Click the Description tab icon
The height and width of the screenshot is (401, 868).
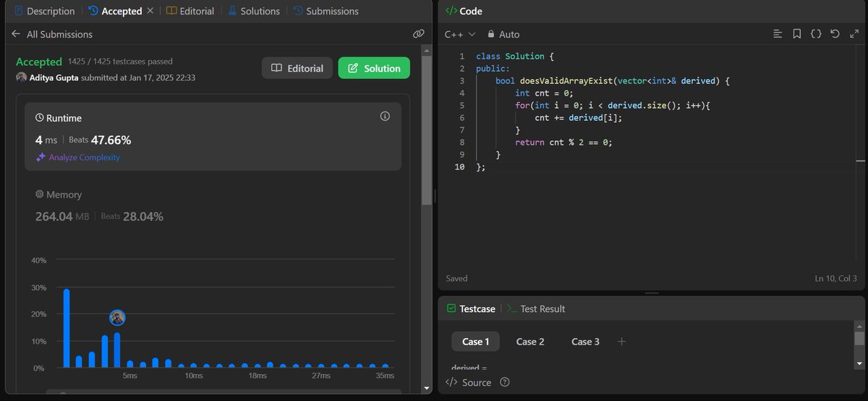[19, 11]
